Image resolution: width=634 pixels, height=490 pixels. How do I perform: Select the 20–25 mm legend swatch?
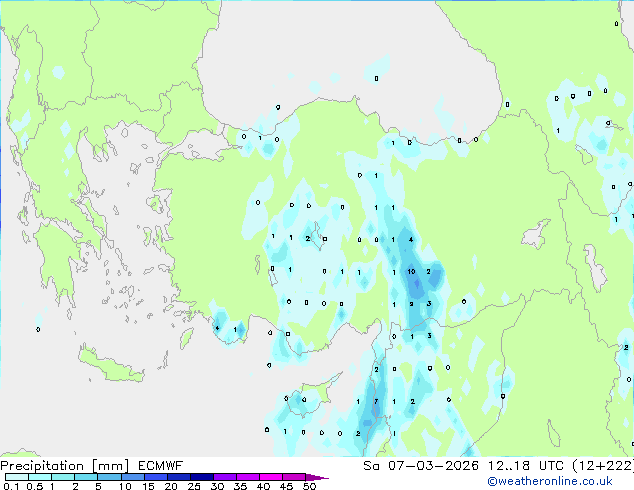tap(178, 477)
